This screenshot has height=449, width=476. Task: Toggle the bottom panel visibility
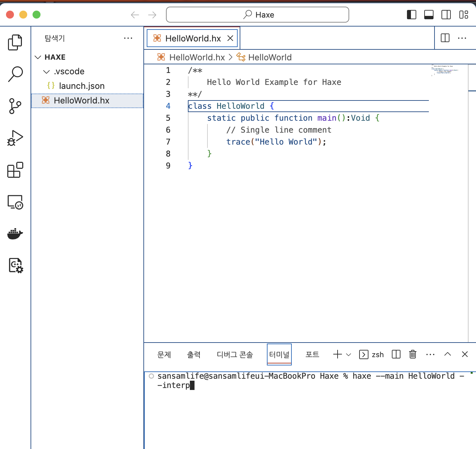click(429, 15)
